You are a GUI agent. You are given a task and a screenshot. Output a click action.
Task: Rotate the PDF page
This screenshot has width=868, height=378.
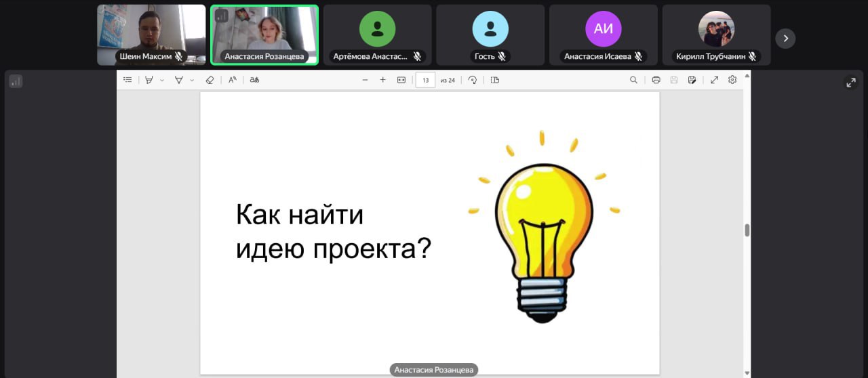point(473,80)
